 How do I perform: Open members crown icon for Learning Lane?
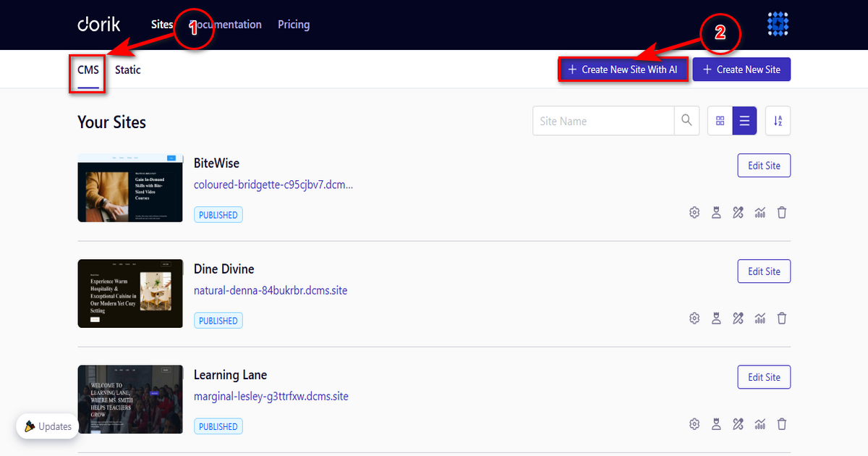point(716,424)
